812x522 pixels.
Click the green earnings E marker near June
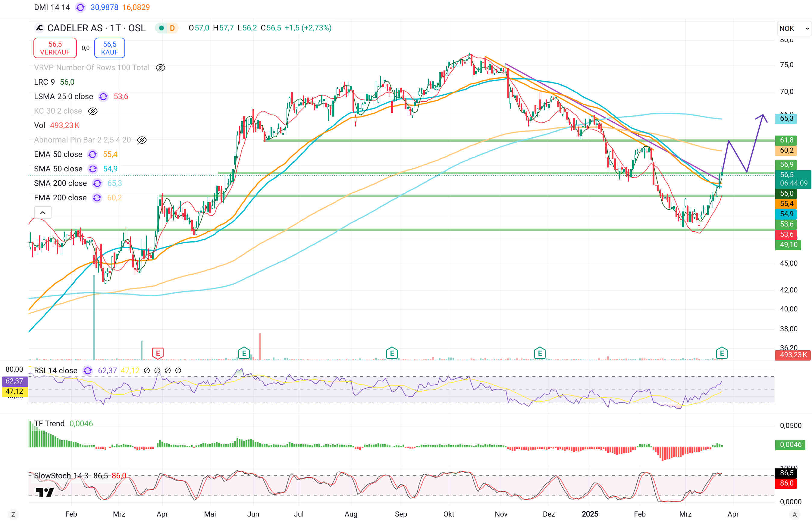[x=244, y=353]
